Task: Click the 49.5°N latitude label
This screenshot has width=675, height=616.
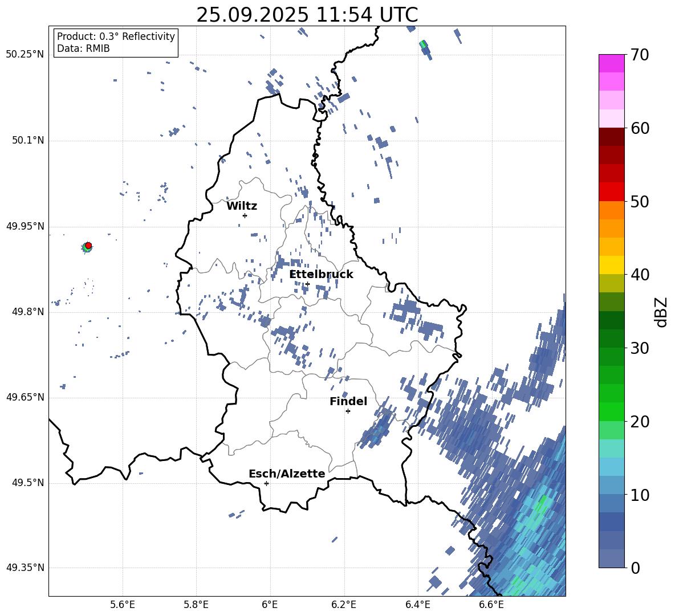Action: [x=27, y=483]
